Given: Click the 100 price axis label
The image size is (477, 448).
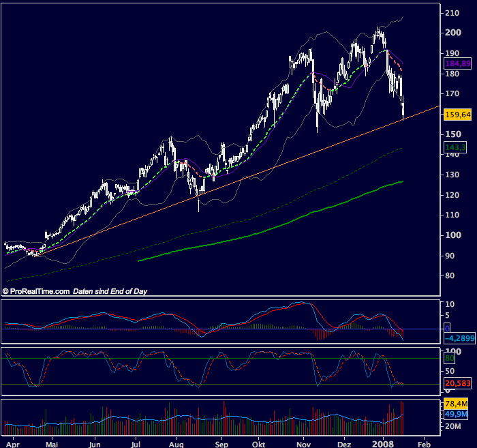Looking at the screenshot, I should [453, 235].
